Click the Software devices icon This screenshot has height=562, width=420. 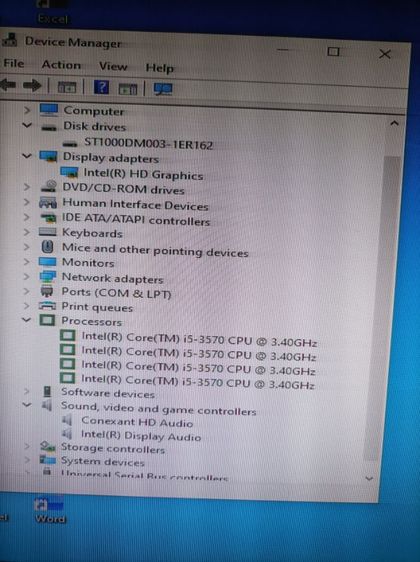click(47, 391)
